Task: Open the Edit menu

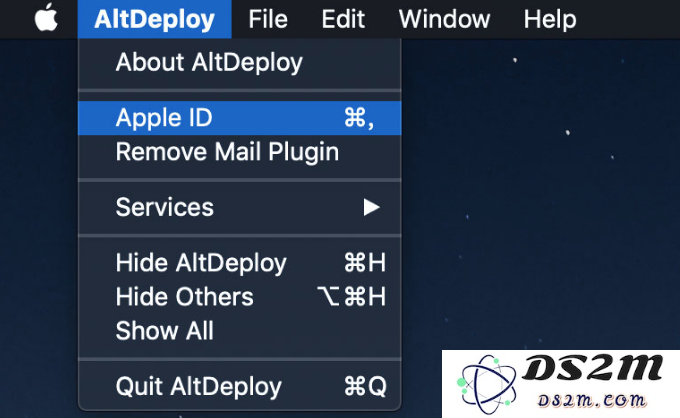Action: [343, 19]
